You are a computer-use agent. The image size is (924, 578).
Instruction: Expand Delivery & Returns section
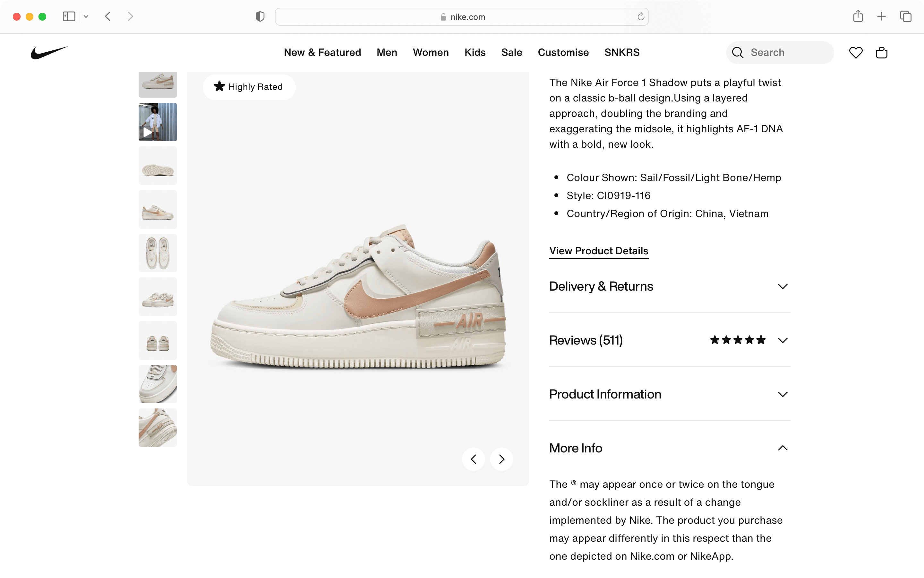(670, 286)
